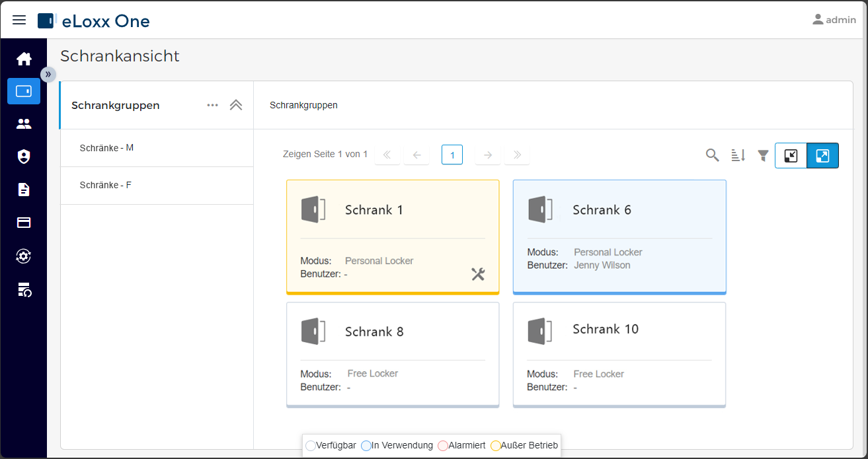Image resolution: width=868 pixels, height=459 pixels.
Task: Click the door icon of Schrank 10
Action: (540, 331)
